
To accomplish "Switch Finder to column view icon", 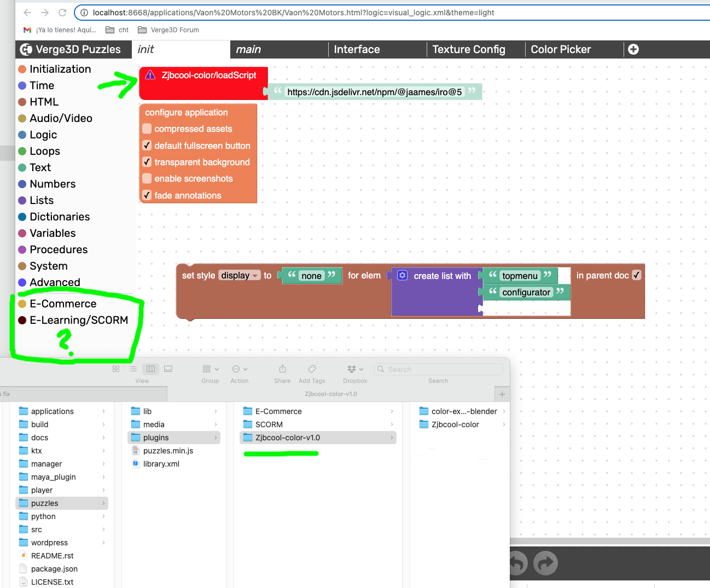I will pos(150,369).
